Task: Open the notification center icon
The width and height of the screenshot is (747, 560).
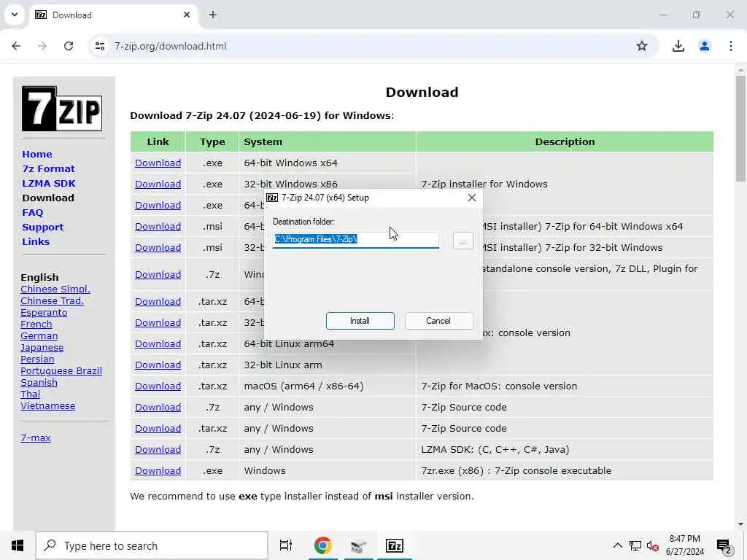Action: tap(724, 546)
